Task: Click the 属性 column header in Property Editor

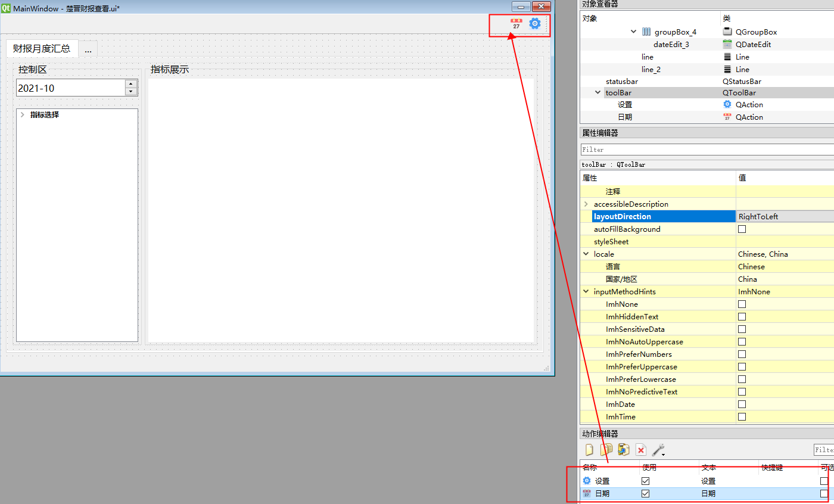Action: pos(658,178)
